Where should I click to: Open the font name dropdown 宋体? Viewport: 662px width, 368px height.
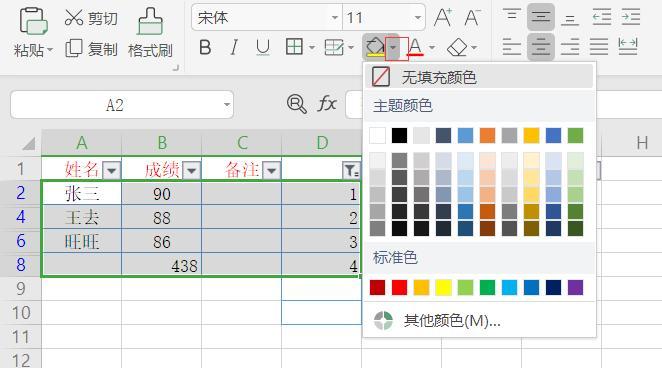click(334, 18)
